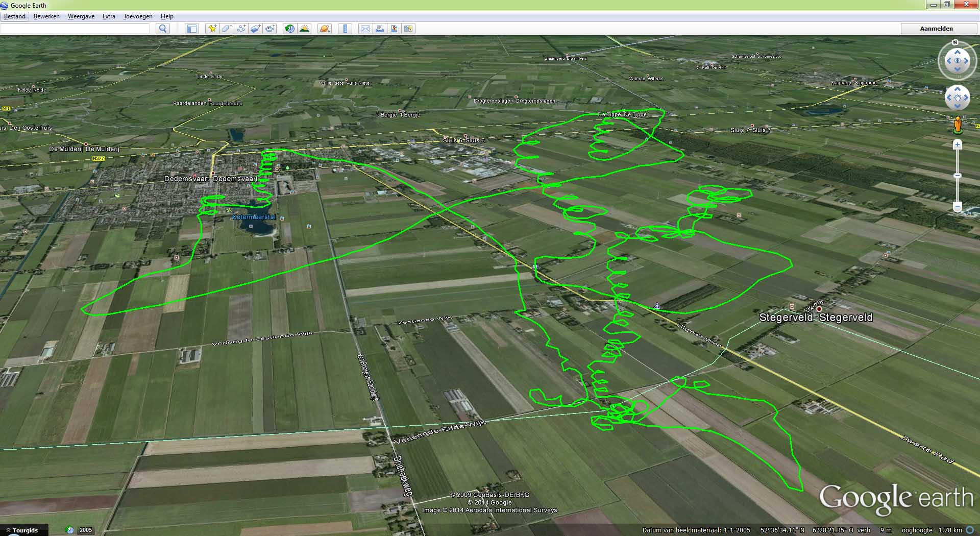Toggle the sidebar panel button
The width and height of the screenshot is (980, 536).
pos(192,29)
